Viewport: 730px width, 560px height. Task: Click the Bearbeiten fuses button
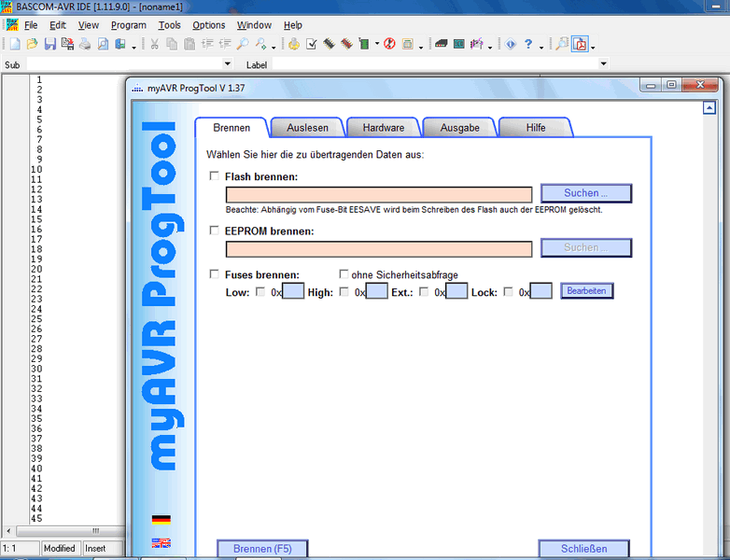click(x=586, y=290)
